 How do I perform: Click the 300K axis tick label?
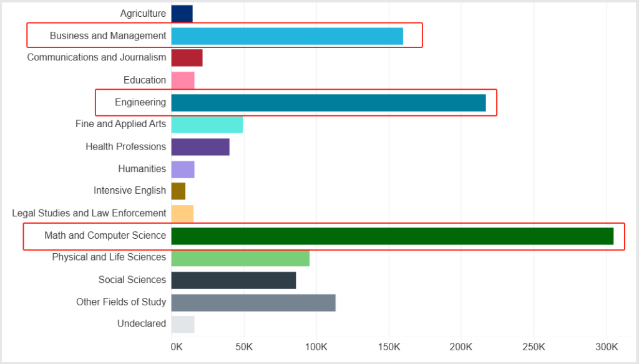pos(606,347)
